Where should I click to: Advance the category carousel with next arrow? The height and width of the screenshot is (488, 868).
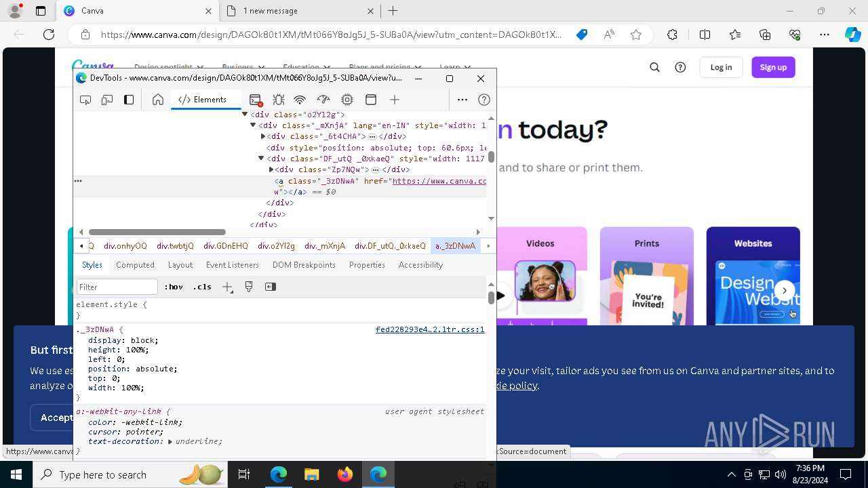785,291
